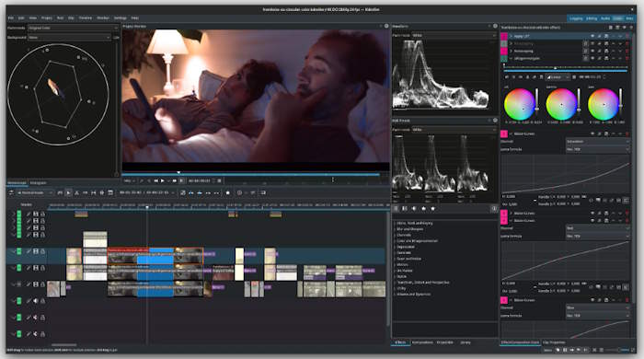This screenshot has height=359, width=644.
Task: Open the Edit menu
Action: pos(21,18)
